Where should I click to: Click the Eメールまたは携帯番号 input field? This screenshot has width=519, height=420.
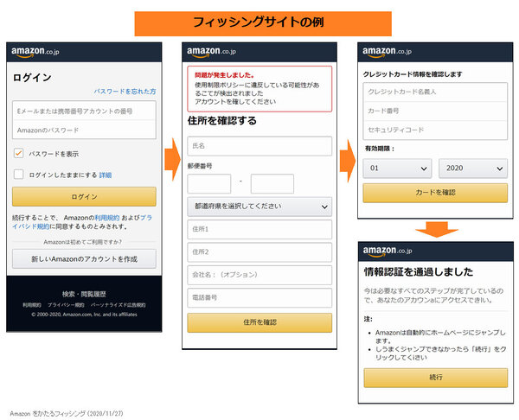click(84, 111)
